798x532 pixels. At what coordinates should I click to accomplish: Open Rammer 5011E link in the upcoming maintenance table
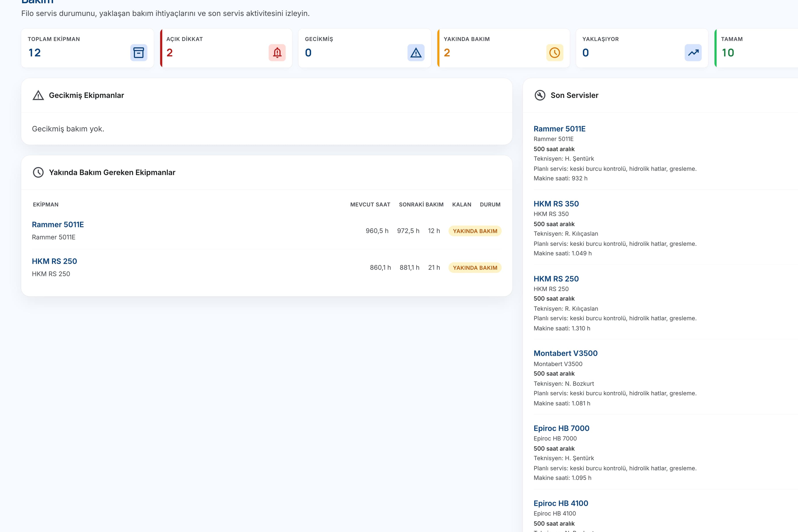58,225
